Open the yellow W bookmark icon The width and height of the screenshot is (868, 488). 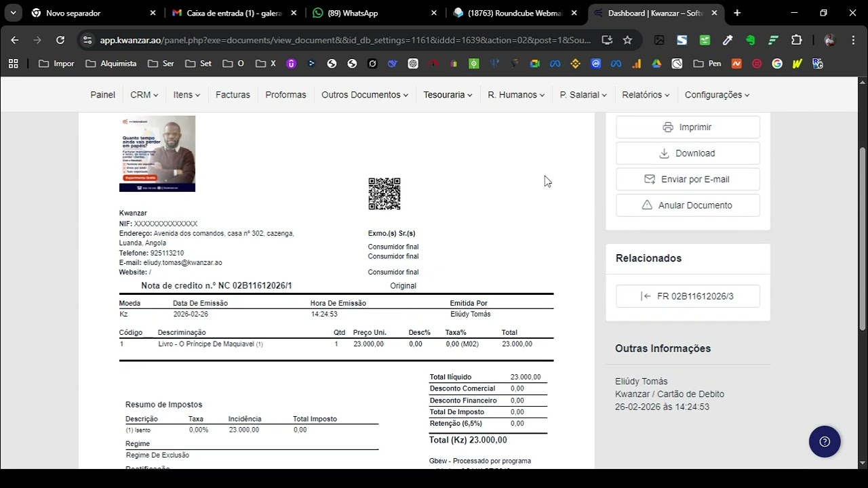click(x=797, y=64)
